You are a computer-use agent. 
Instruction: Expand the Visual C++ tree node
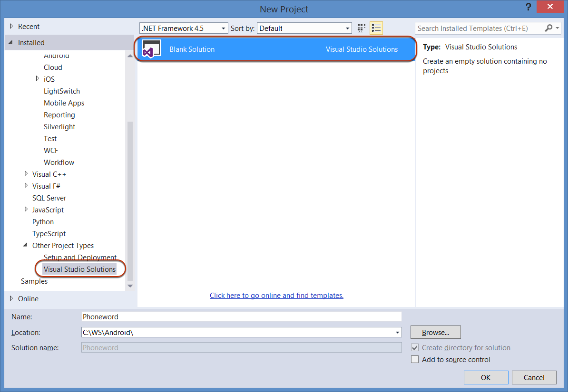pyautogui.click(x=26, y=174)
